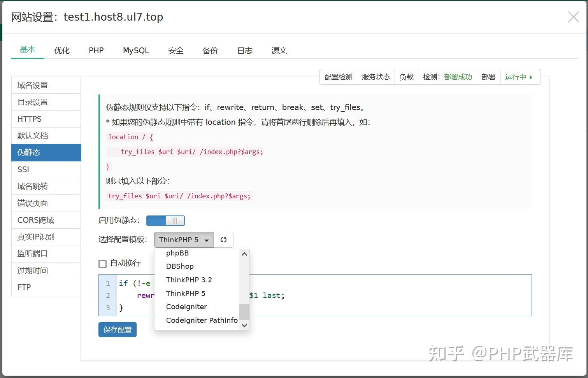Switch to the MySQL tab
588x378 pixels.
point(135,50)
